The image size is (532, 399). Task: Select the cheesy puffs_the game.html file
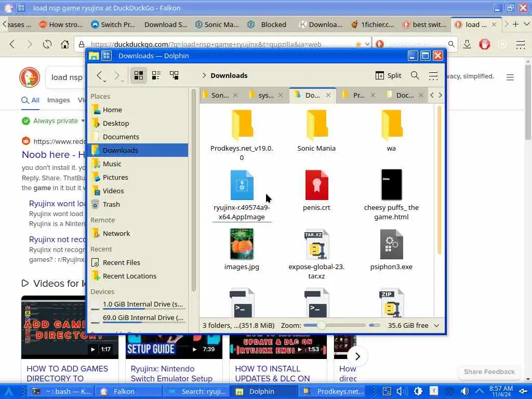(x=391, y=195)
